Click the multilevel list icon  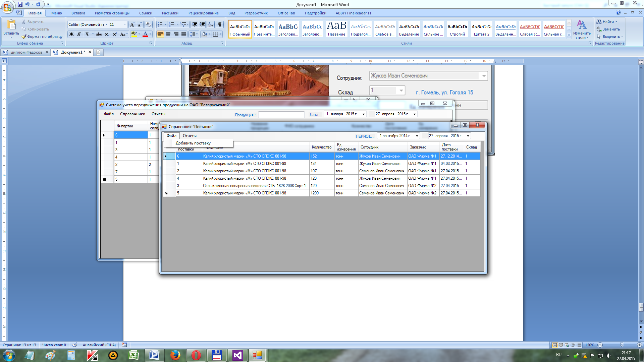[x=183, y=24]
